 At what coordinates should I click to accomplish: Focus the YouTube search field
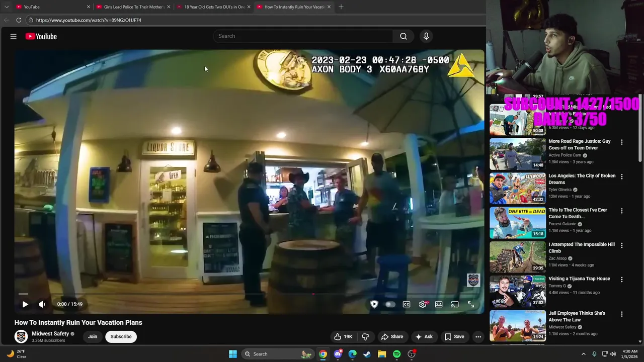(x=303, y=36)
